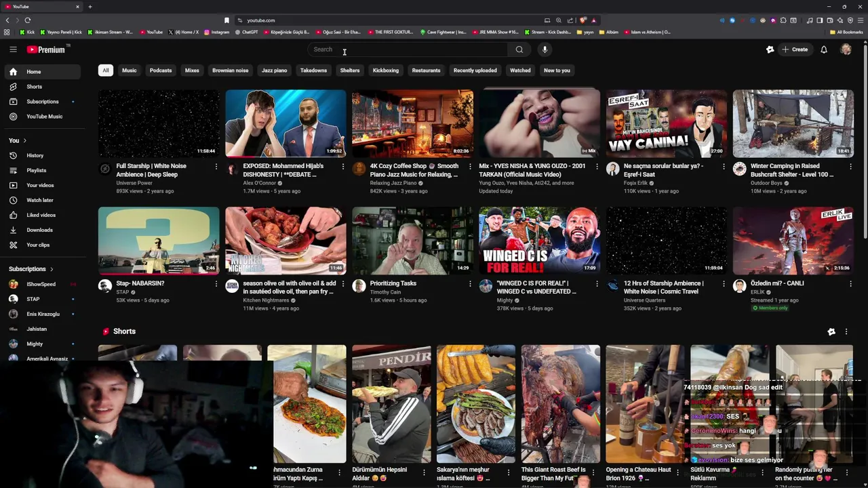Image resolution: width=868 pixels, height=488 pixels.
Task: Go back with the browser arrow
Action: (7, 20)
